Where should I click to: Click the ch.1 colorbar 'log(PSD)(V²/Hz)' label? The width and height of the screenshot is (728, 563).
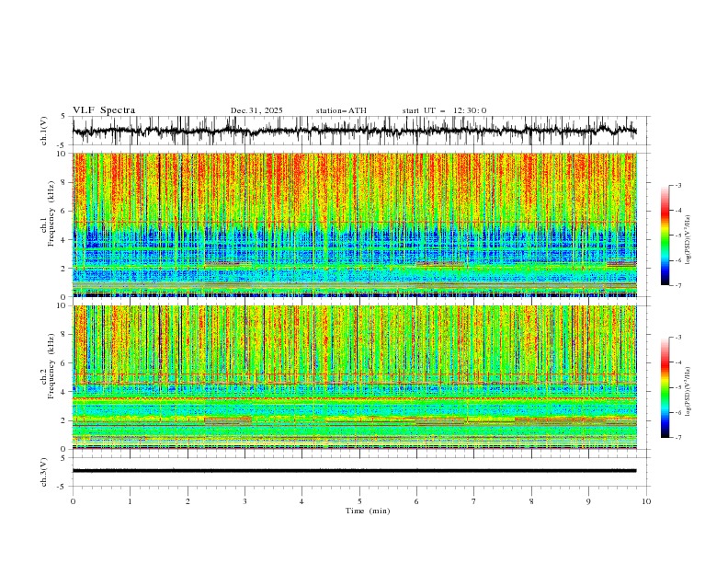[x=688, y=240]
